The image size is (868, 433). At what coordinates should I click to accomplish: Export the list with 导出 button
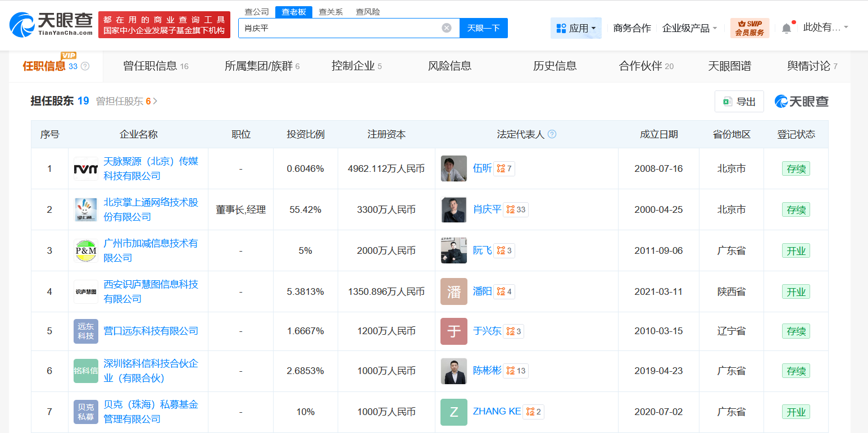739,102
